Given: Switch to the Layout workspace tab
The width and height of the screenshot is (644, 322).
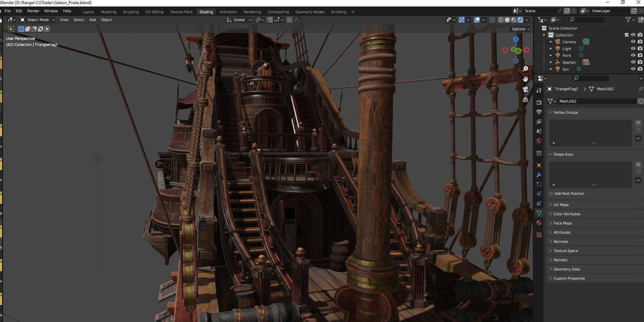Looking at the screenshot, I should tap(88, 12).
